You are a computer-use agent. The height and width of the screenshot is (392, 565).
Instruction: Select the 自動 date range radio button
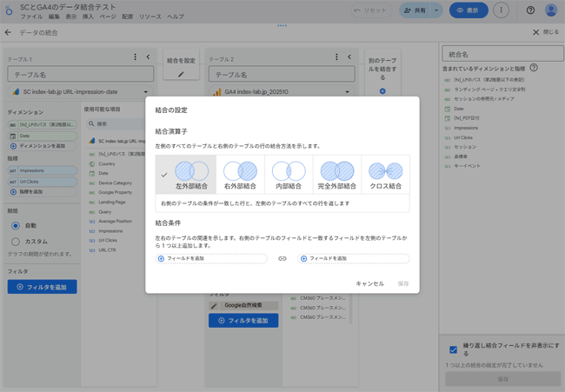16,226
